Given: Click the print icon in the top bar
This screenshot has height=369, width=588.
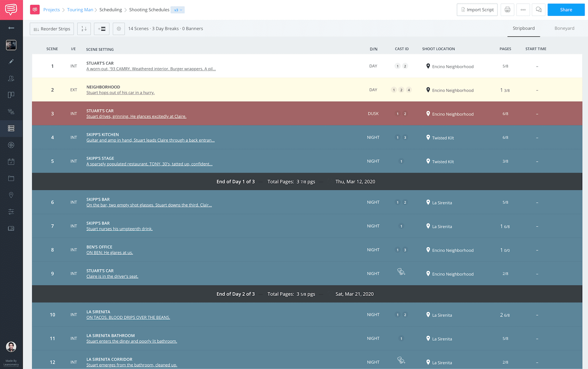Looking at the screenshot, I should (x=507, y=10).
